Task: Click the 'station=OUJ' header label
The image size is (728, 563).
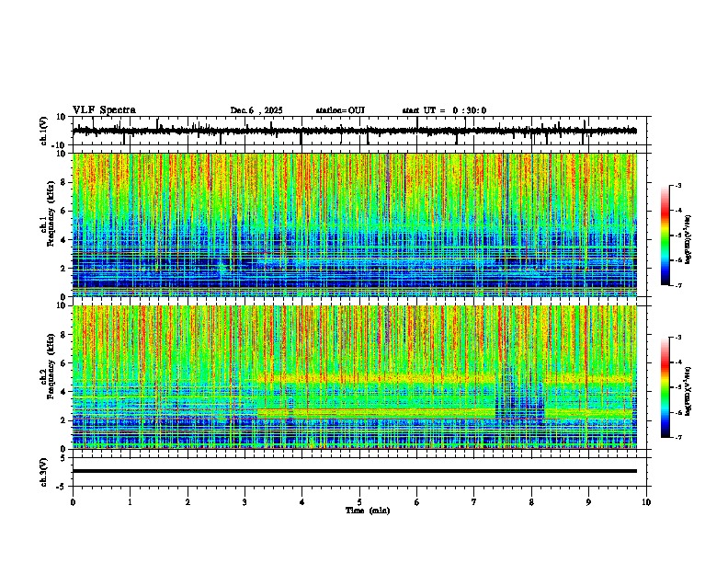Action: 340,110
